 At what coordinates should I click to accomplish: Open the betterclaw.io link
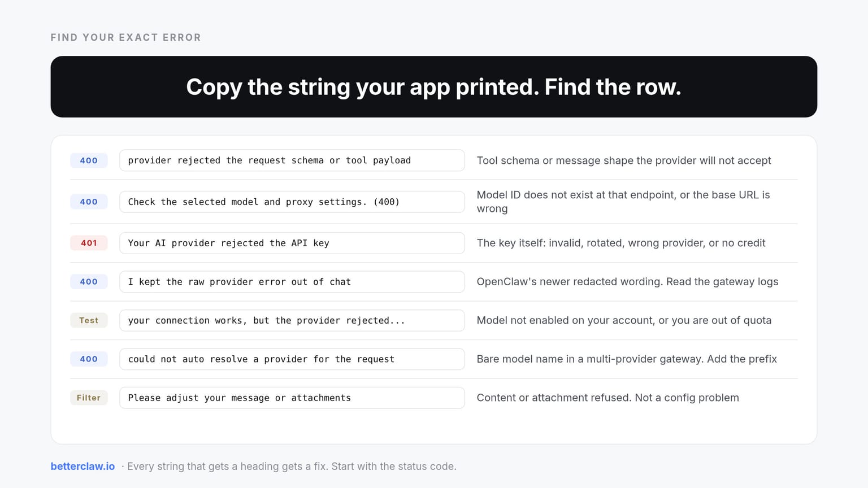pyautogui.click(x=83, y=467)
